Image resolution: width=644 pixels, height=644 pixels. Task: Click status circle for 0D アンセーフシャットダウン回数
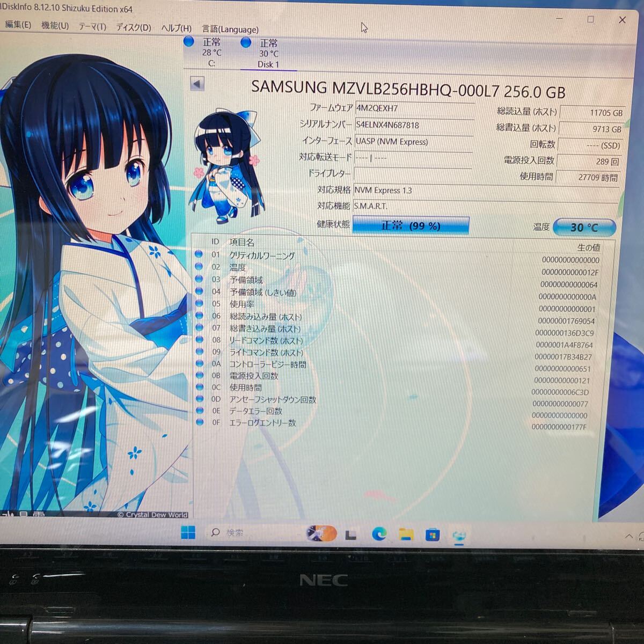point(200,399)
